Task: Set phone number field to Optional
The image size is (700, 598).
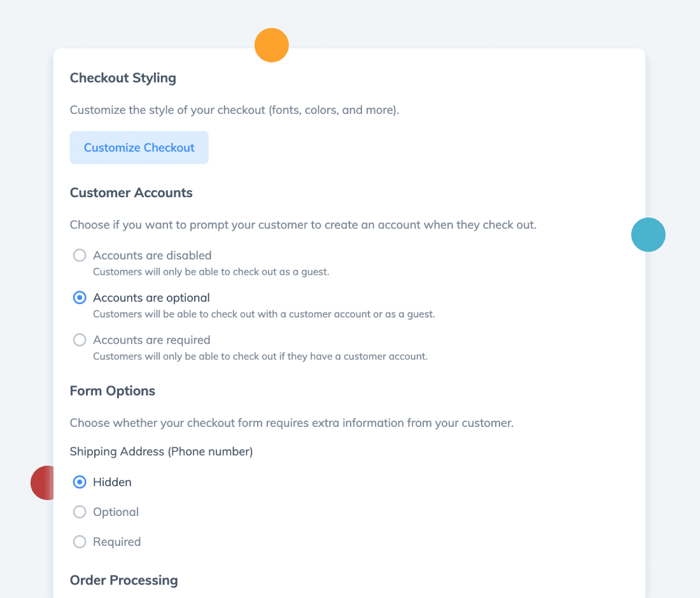Action: [x=80, y=512]
